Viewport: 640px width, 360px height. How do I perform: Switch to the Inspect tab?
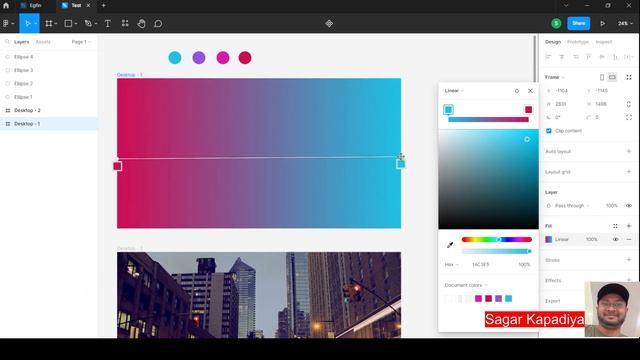point(604,42)
